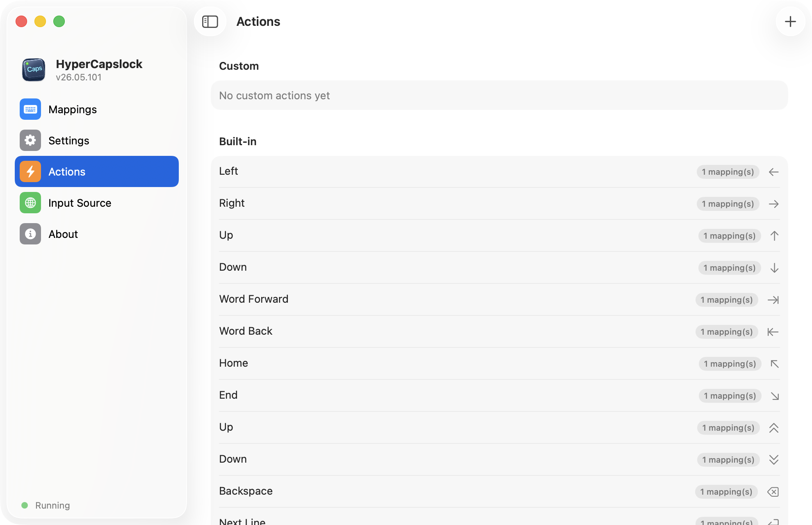The image size is (812, 525).
Task: Select the Backspace action label
Action: tap(246, 491)
